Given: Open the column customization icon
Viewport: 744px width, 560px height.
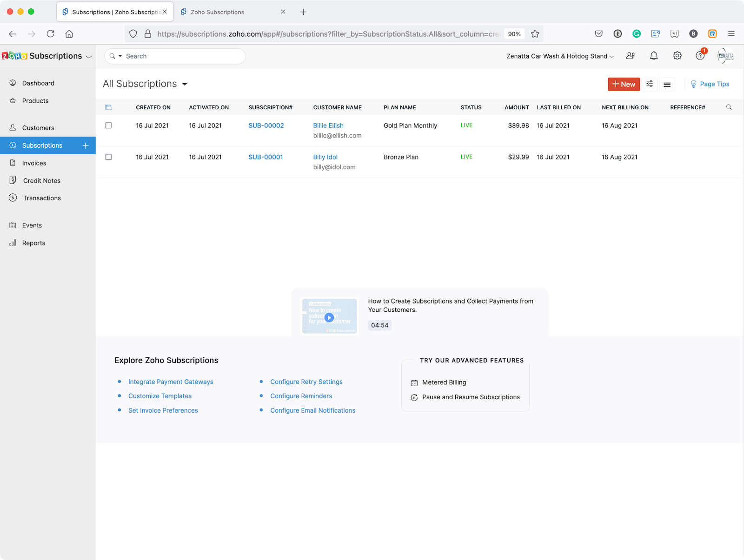Looking at the screenshot, I should (108, 107).
